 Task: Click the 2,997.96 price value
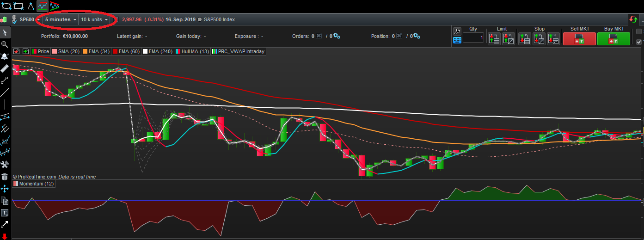pyautogui.click(x=132, y=19)
